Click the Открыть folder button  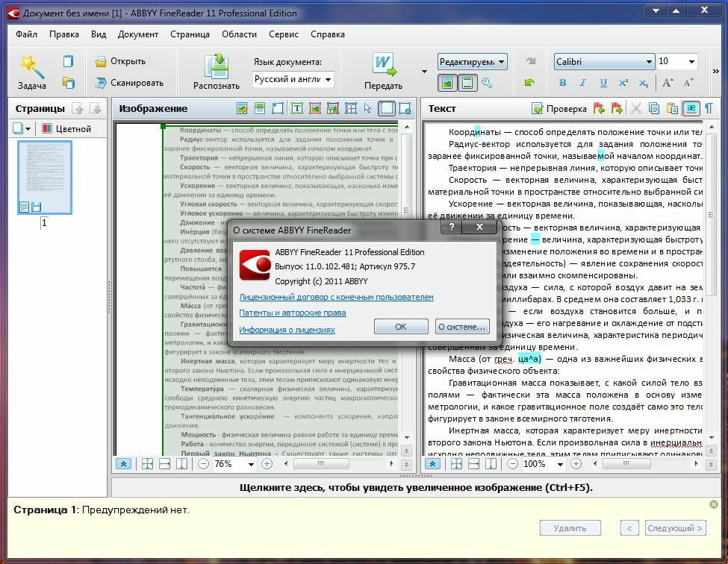pyautogui.click(x=120, y=61)
